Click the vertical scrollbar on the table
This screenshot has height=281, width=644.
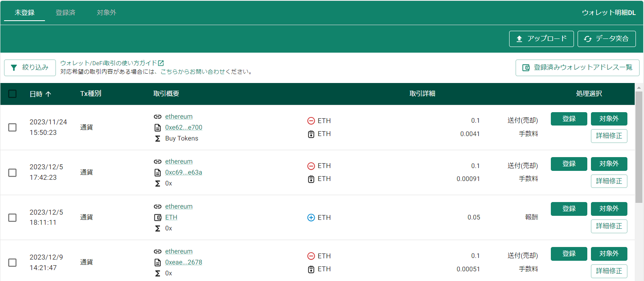coord(639,147)
